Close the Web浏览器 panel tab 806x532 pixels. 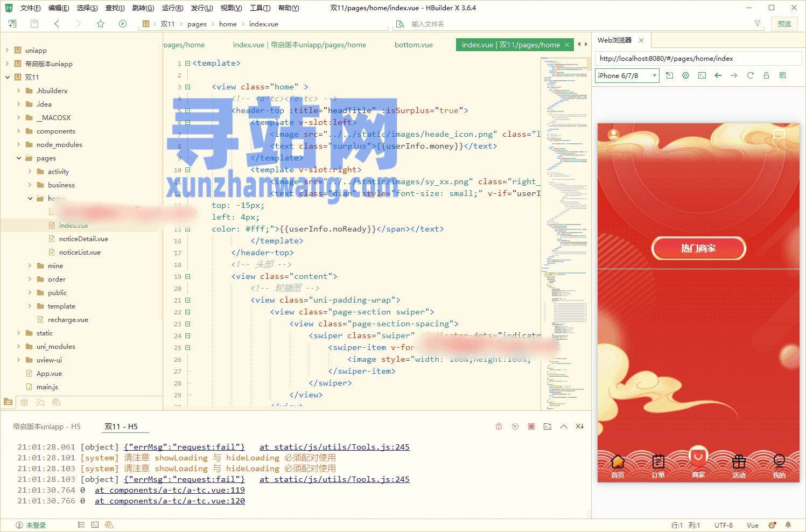tap(641, 40)
